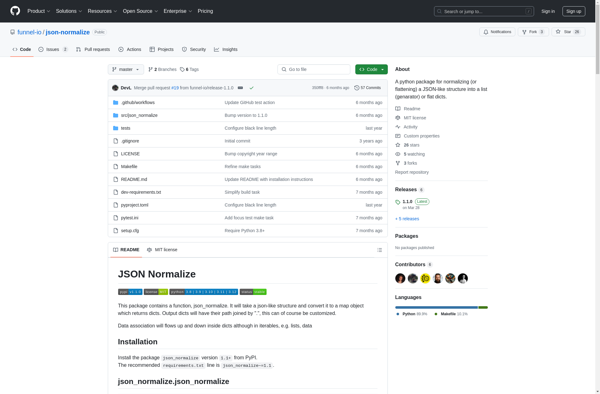Image resolution: width=600 pixels, height=394 pixels.
Task: Open dev-requirements.txt file
Action: pos(141,192)
